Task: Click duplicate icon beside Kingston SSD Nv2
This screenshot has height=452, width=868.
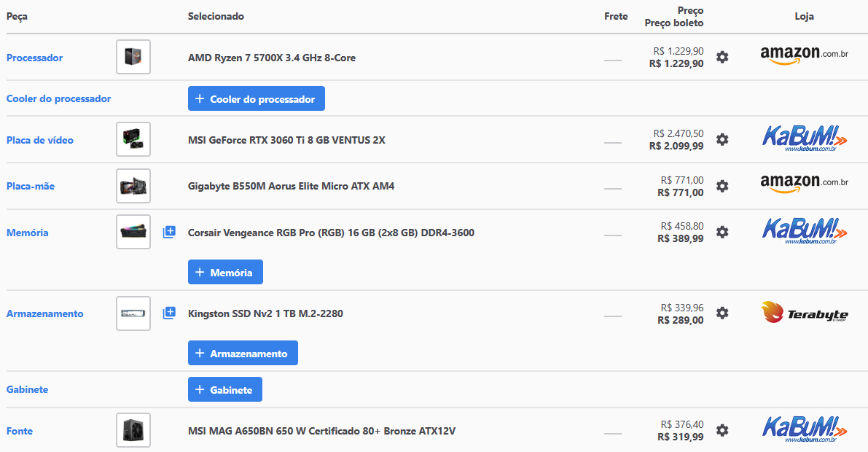Action: click(x=169, y=313)
